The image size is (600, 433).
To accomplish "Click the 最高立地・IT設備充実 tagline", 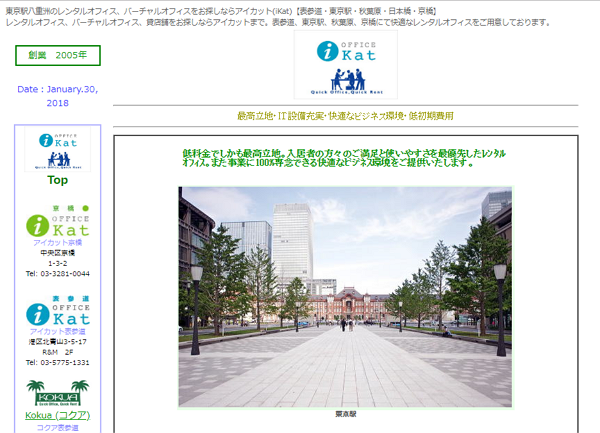I will coord(345,116).
